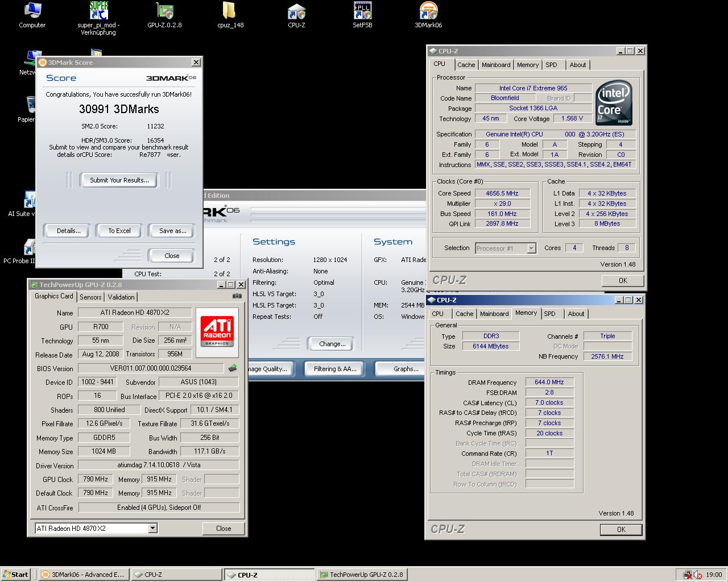Open Filtering & AA options in 3DMark06
The width and height of the screenshot is (728, 582).
pyautogui.click(x=335, y=369)
